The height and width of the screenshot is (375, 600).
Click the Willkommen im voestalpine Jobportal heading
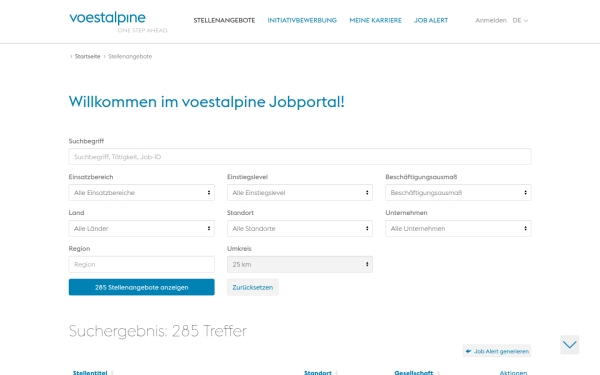(x=207, y=102)
